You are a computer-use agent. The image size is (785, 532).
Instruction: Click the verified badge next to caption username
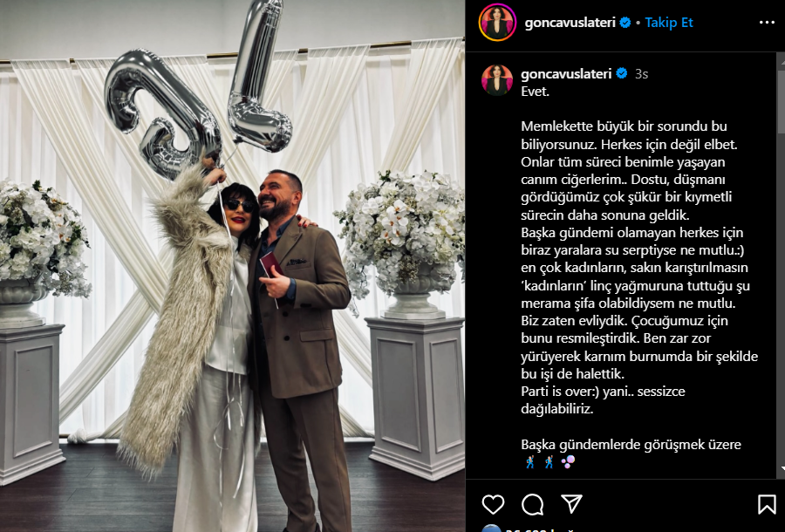point(622,73)
